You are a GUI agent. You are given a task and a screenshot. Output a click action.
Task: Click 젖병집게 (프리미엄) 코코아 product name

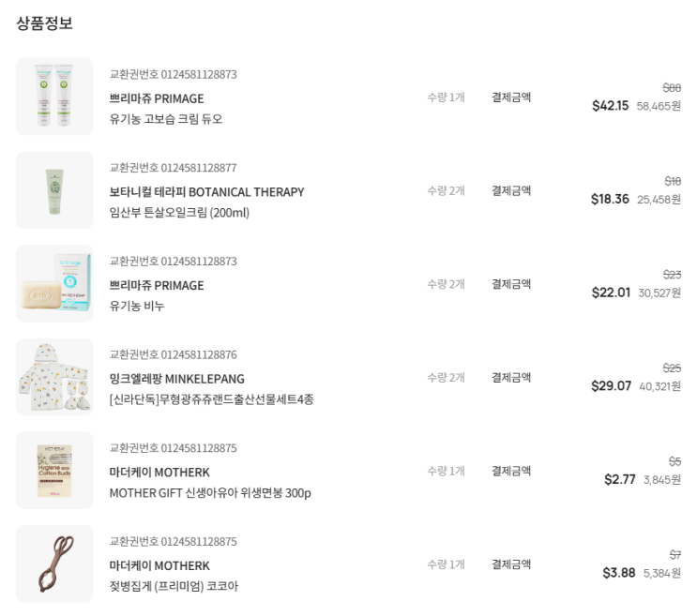tap(174, 587)
